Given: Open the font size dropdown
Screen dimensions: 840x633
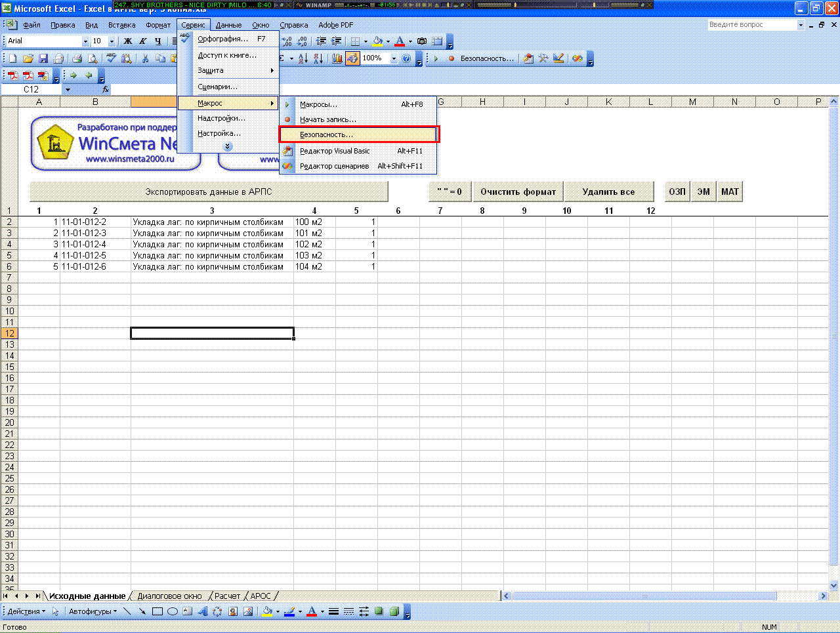Looking at the screenshot, I should 112,41.
